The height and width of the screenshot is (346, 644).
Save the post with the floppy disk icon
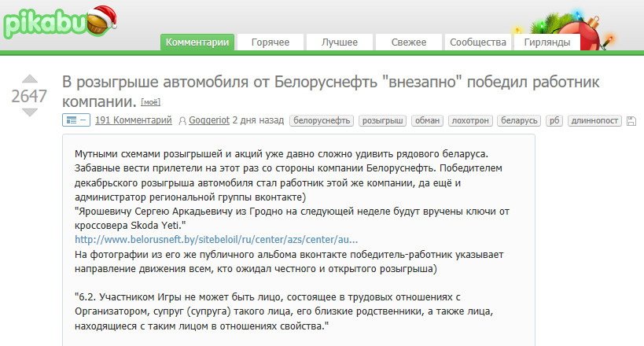coord(631,121)
